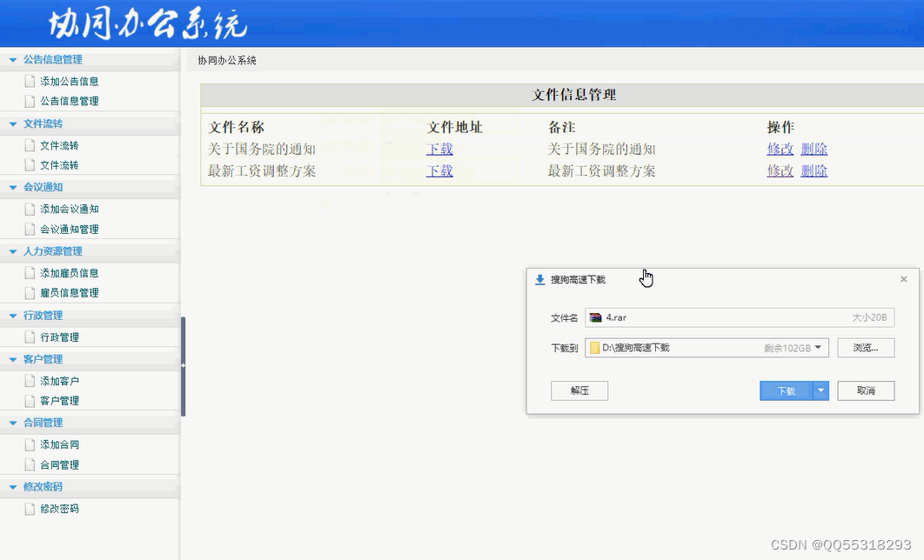Click the 取消 button in download dialog
This screenshot has width=924, height=560.
866,390
